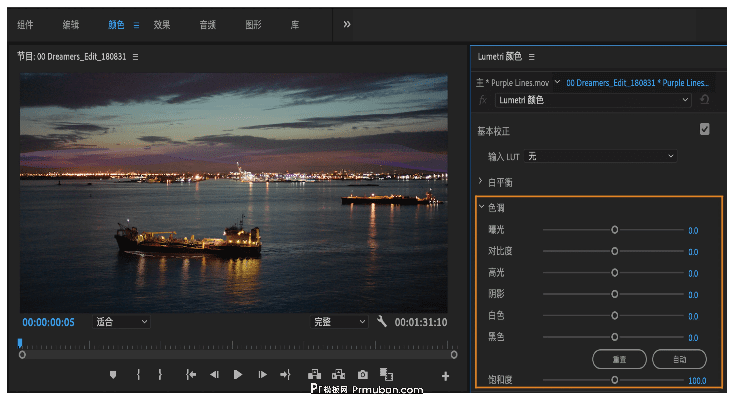The height and width of the screenshot is (400, 734).
Task: Click the 对比度 value 0.0
Action: pos(693,252)
